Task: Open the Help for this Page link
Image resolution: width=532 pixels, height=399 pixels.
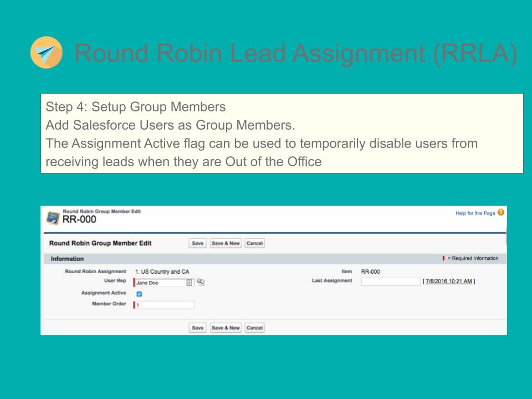Action: [x=477, y=212]
